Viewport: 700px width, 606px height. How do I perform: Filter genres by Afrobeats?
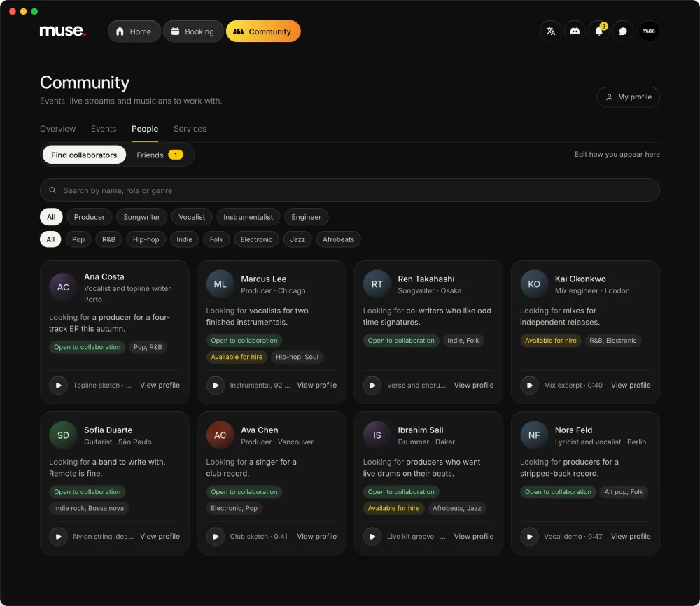[338, 239]
